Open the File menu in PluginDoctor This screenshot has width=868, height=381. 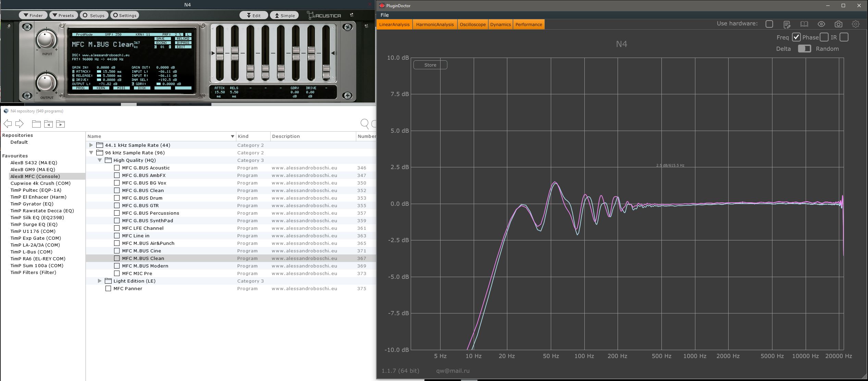(384, 15)
